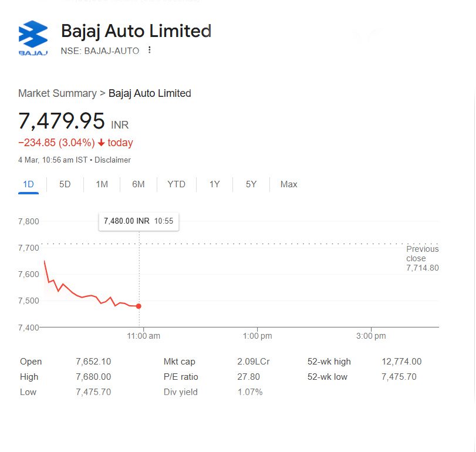Show the 1M price chart

pos(102,184)
